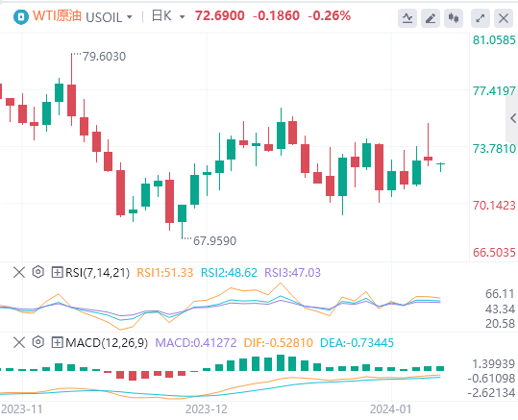Click the RSI(7,14,21) indicator label
The image size is (518, 420).
click(97, 273)
